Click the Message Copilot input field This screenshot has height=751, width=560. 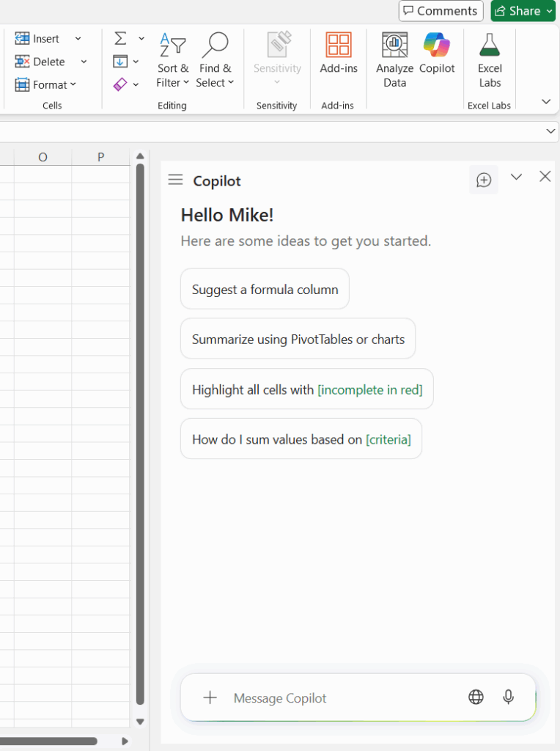315,697
